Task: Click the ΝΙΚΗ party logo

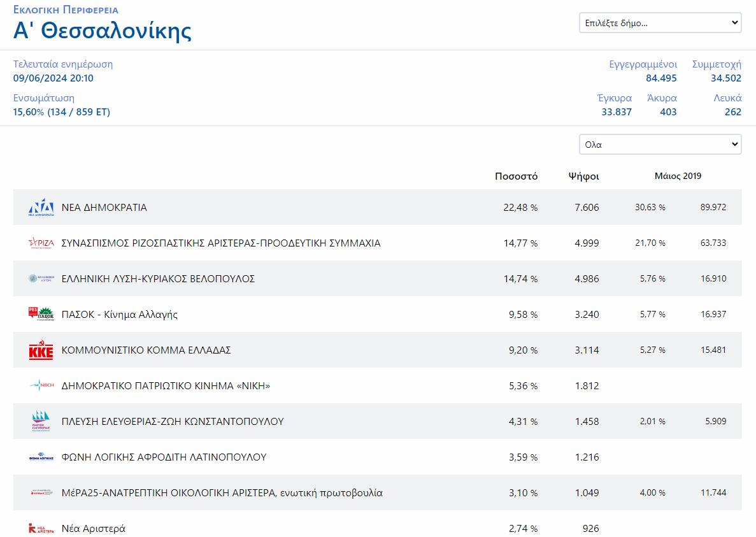Action: coord(41,385)
